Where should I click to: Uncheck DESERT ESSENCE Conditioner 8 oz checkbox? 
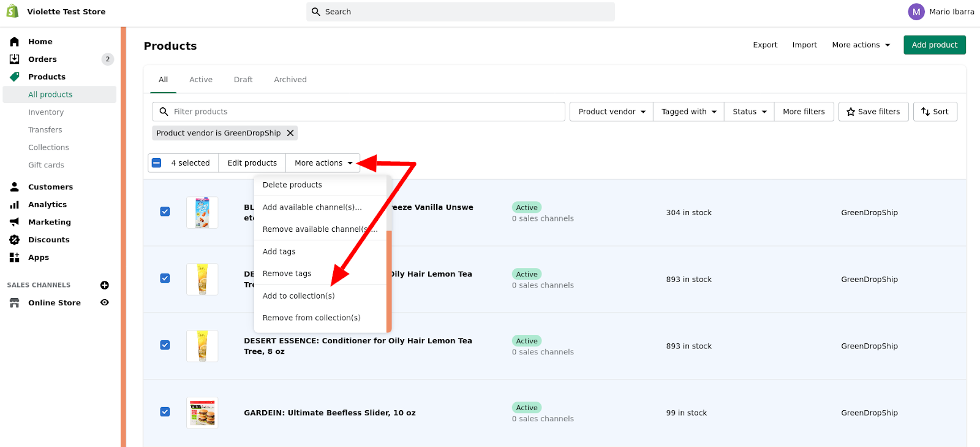165,345
